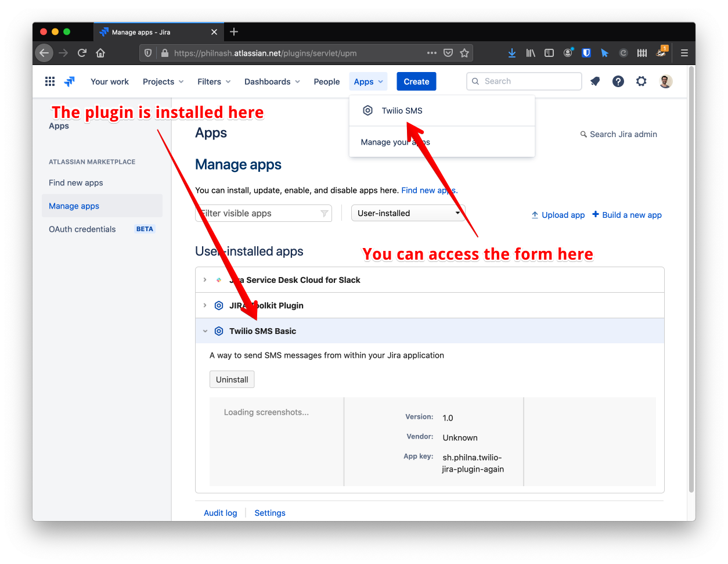
Task: Click Search Jira admin
Action: click(x=619, y=134)
